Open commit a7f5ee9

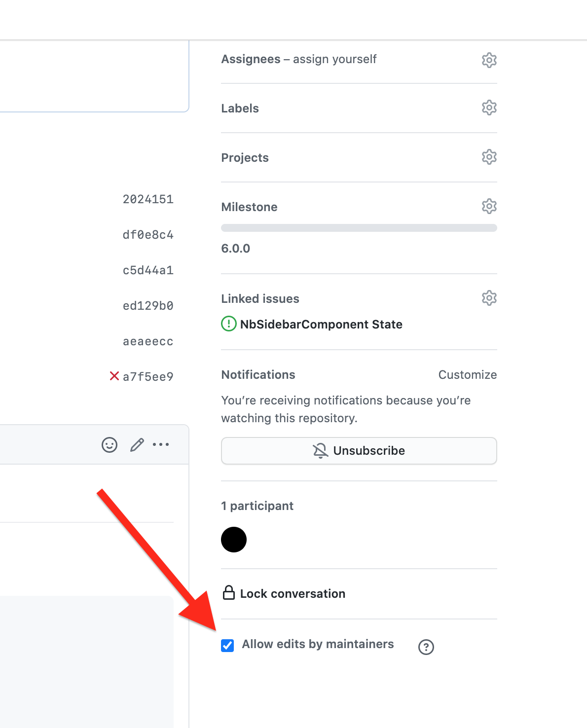tap(148, 377)
